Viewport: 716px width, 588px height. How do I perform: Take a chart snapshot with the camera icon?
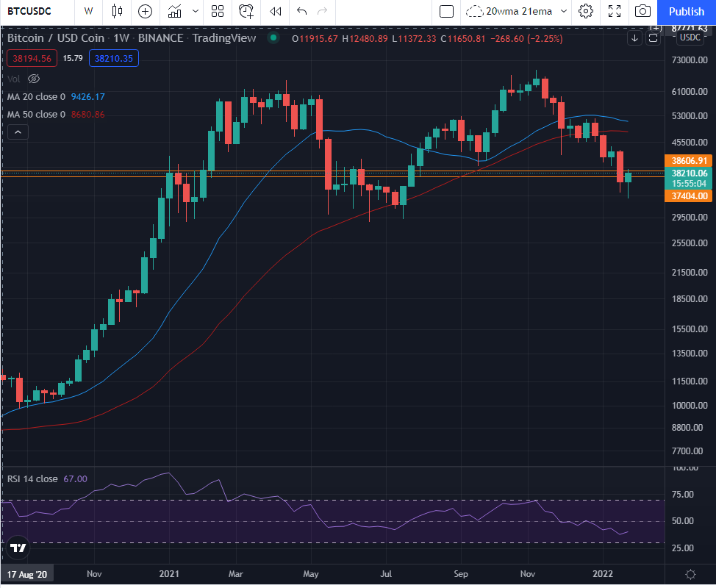point(642,12)
